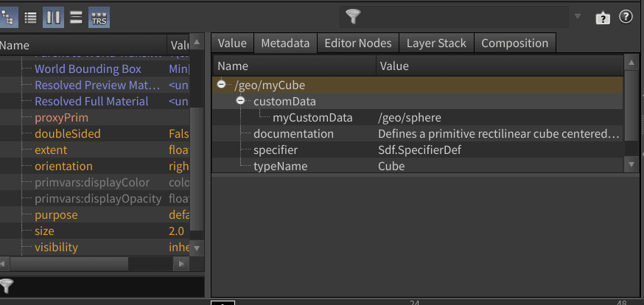Select the myCustomData metadata row

pos(312,118)
